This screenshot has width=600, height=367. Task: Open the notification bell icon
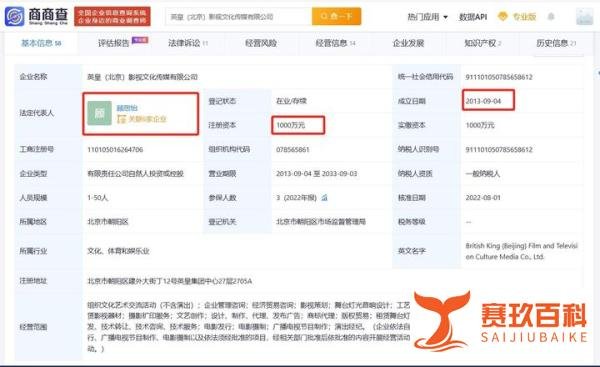pyautogui.click(x=551, y=16)
